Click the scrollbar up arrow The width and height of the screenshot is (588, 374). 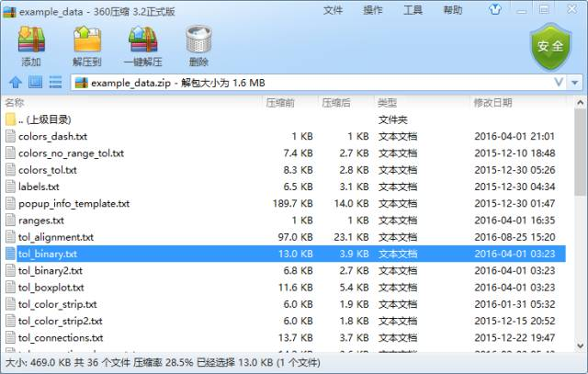pos(580,102)
